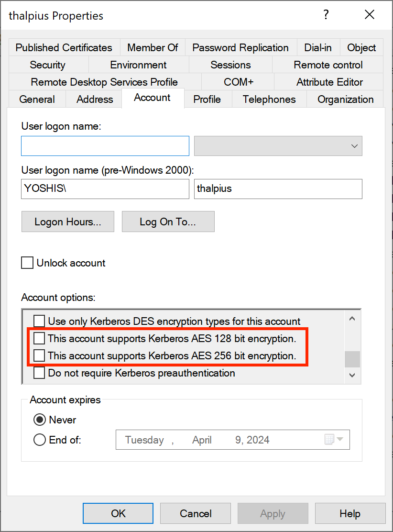The width and height of the screenshot is (393, 532).
Task: Check the Unlock account box
Action: click(28, 263)
